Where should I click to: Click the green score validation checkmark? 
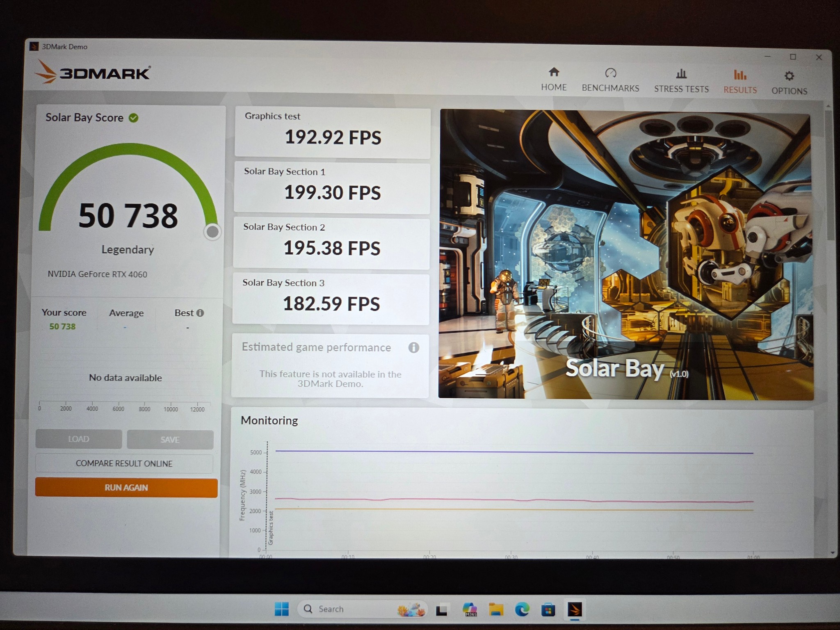133,118
